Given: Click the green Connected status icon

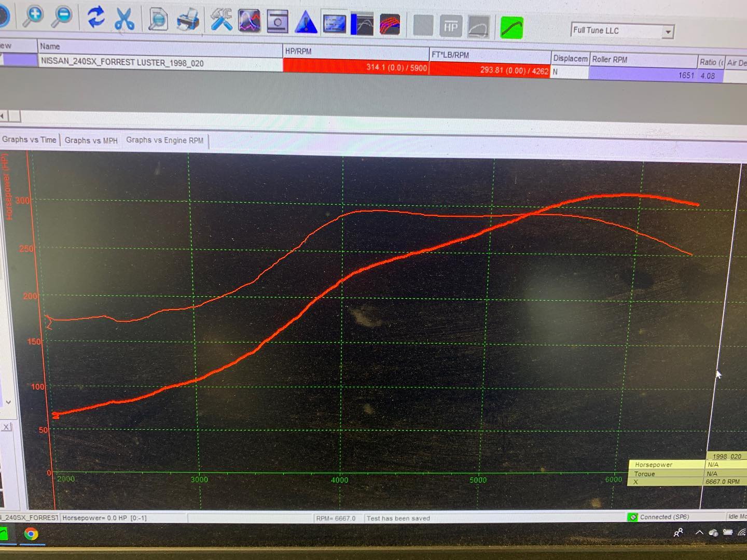Looking at the screenshot, I should click(x=633, y=517).
